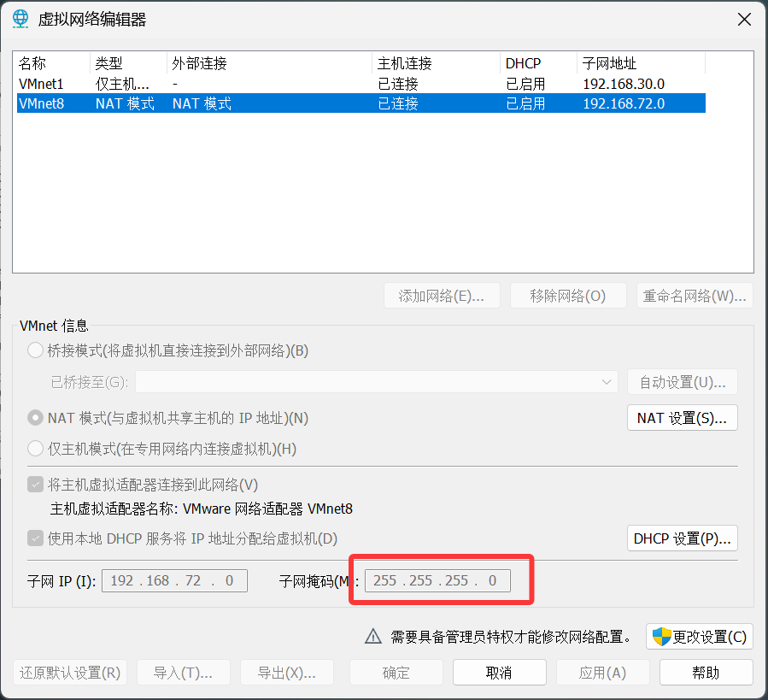This screenshot has height=700, width=768.
Task: Click 导出(X) button
Action: pos(287,673)
